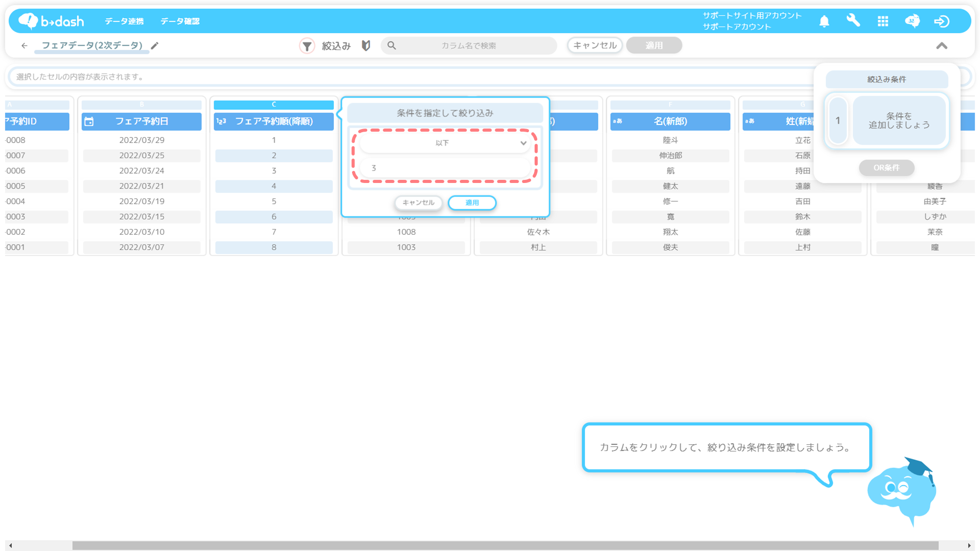Click cell 2022/03/24

coord(142,171)
